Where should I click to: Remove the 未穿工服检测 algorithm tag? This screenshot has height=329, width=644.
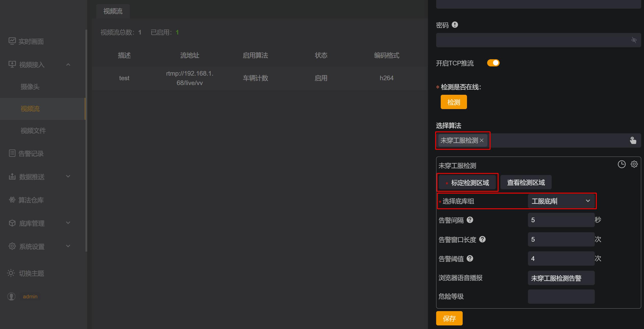tap(482, 140)
